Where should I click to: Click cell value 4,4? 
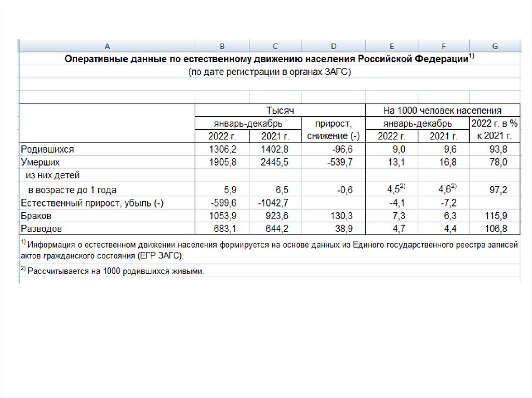pos(450,229)
